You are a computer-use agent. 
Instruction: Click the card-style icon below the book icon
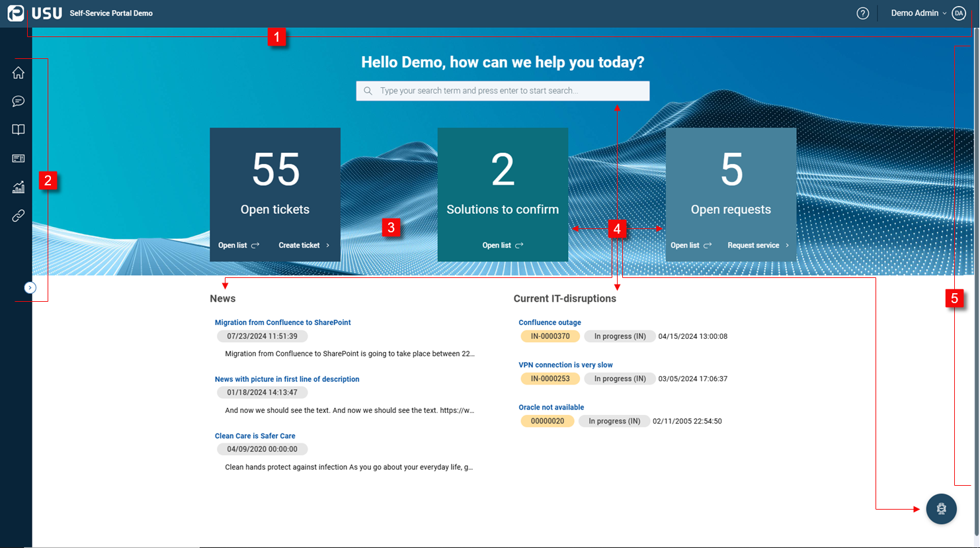tap(19, 158)
